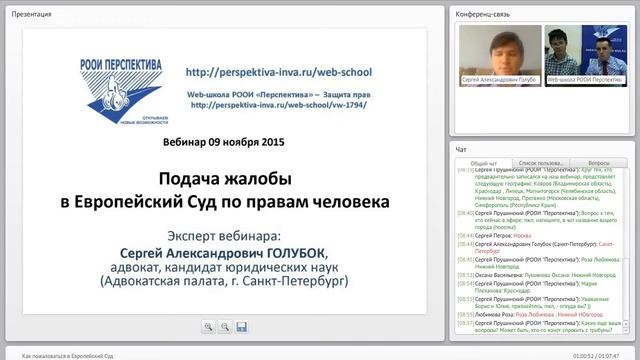Open the web-school/vw-1794 link on the slide
The height and width of the screenshot is (360, 640).
point(279,105)
